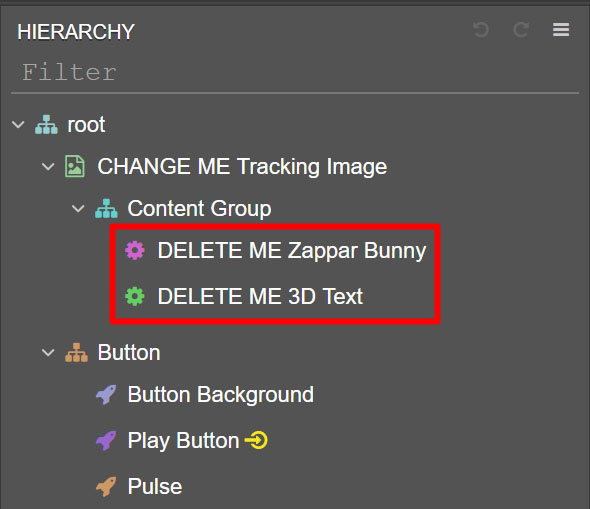The width and height of the screenshot is (590, 509).
Task: Click the undo arrow in Hierarchy header
Action: tap(481, 30)
